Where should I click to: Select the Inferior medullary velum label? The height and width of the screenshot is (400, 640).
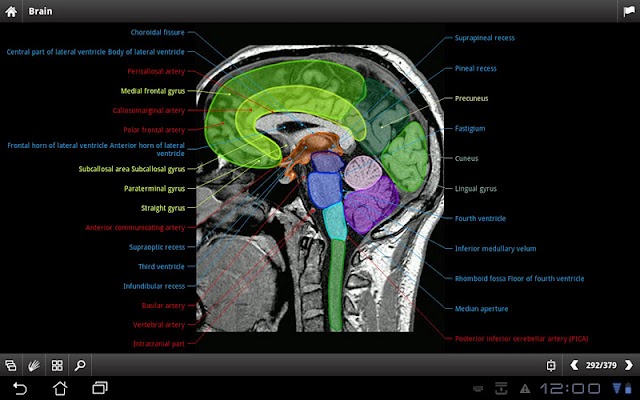pyautogui.click(x=496, y=249)
